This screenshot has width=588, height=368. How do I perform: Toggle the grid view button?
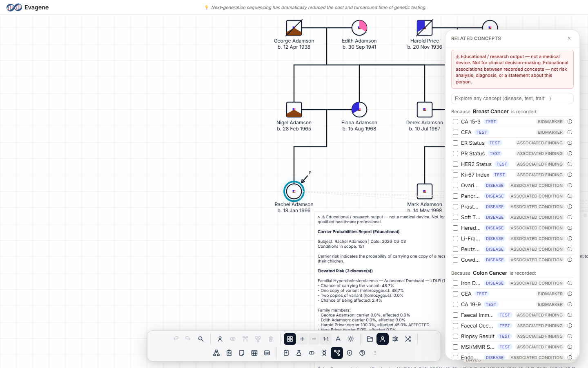290,339
